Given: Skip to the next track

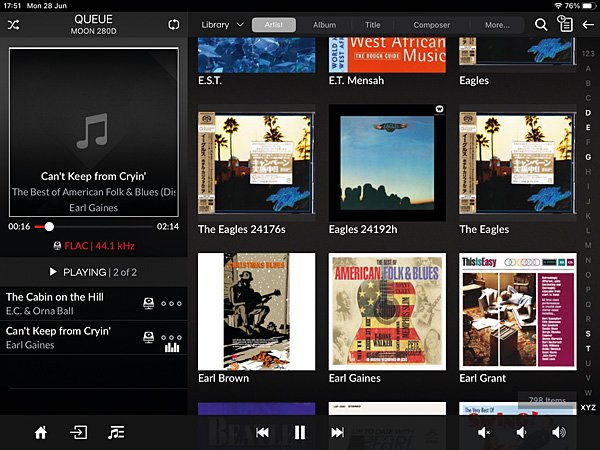Looking at the screenshot, I should point(337,433).
